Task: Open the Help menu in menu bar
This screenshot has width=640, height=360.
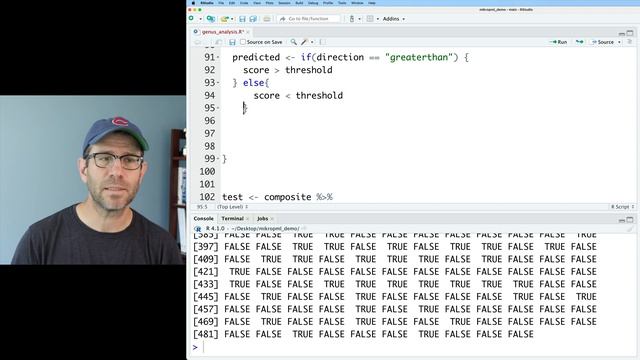Action: click(372, 3)
